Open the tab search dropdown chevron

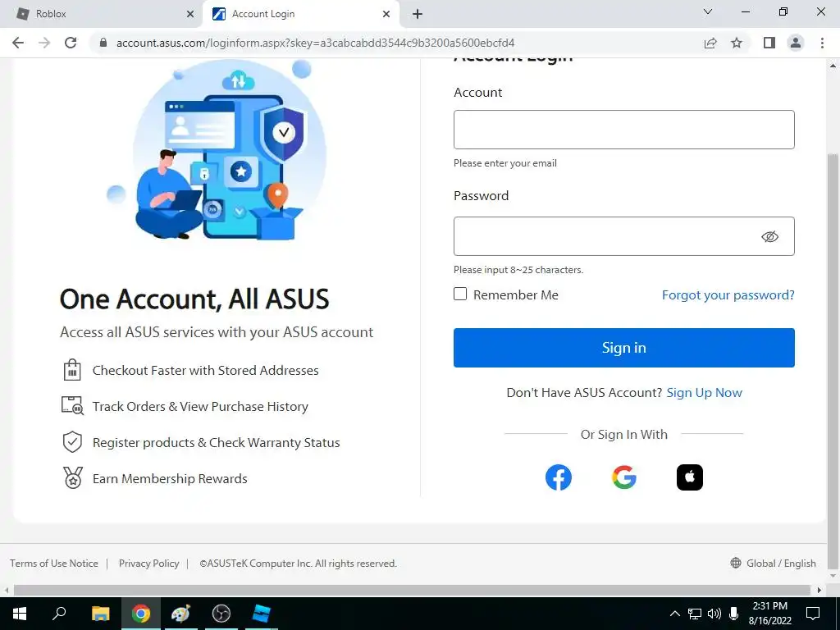tap(708, 11)
